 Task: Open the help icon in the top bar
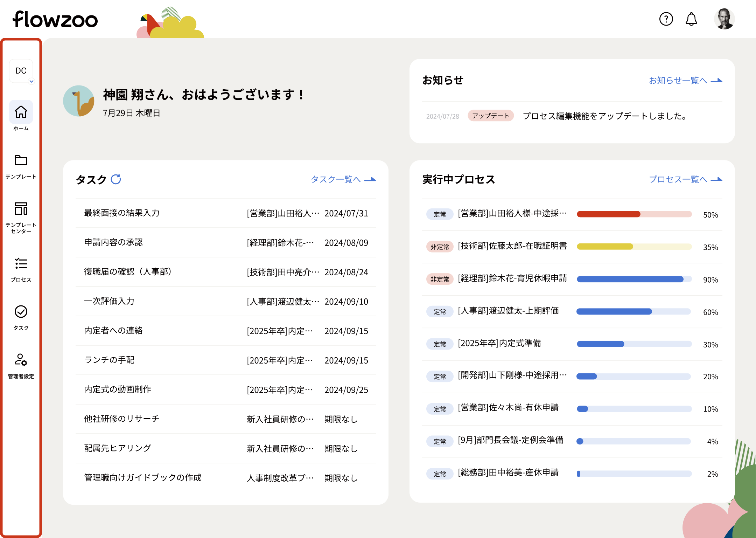(x=666, y=19)
